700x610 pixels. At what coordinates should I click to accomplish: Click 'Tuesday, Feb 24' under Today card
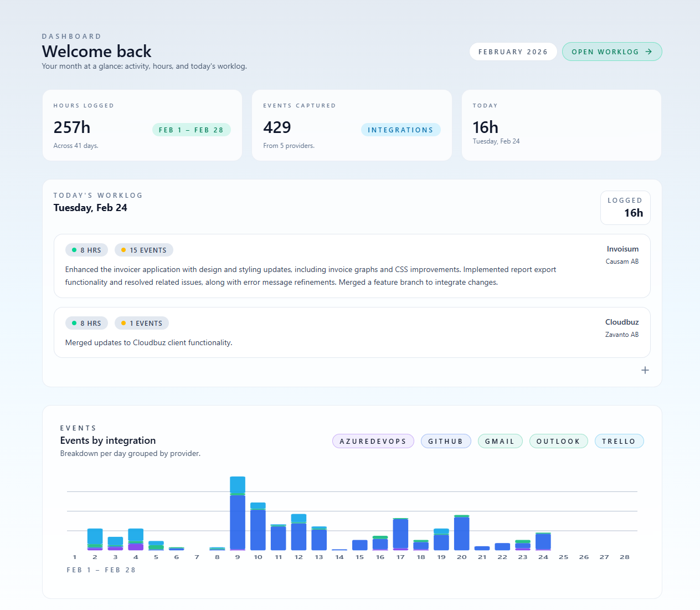[496, 141]
